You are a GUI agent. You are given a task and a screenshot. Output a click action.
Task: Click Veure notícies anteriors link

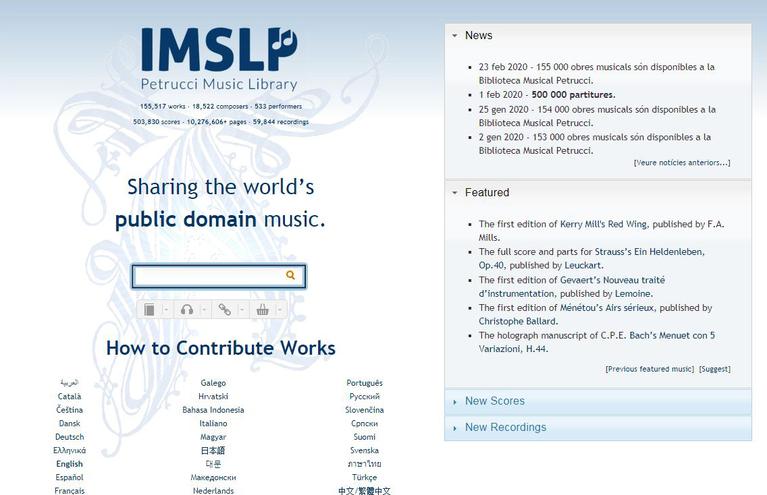[682, 163]
